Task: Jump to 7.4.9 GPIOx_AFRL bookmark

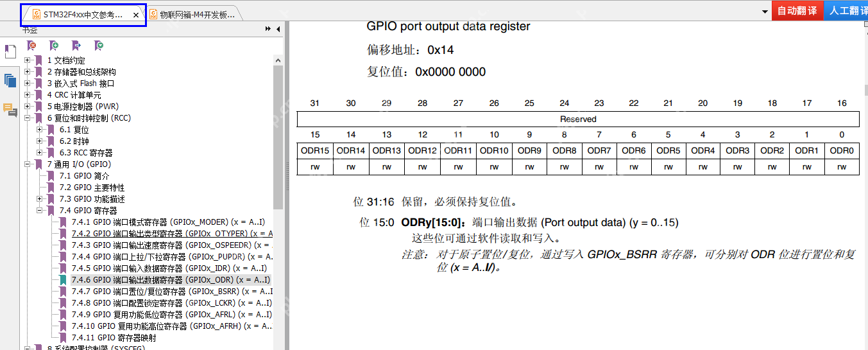Action: pos(172,315)
